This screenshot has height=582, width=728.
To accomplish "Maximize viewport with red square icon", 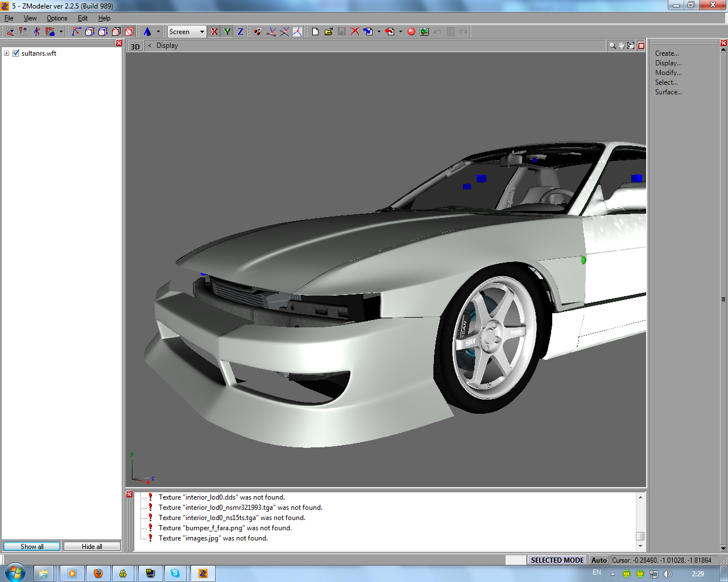I will pos(641,46).
